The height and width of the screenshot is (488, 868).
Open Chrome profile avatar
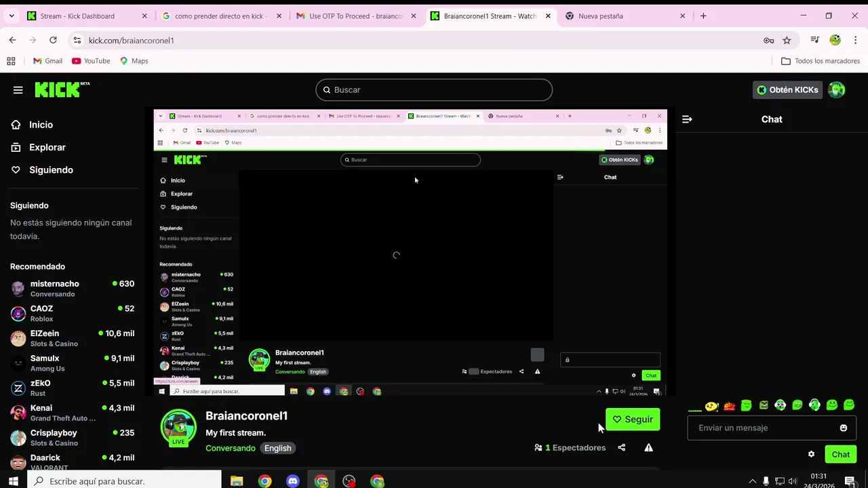pos(835,40)
